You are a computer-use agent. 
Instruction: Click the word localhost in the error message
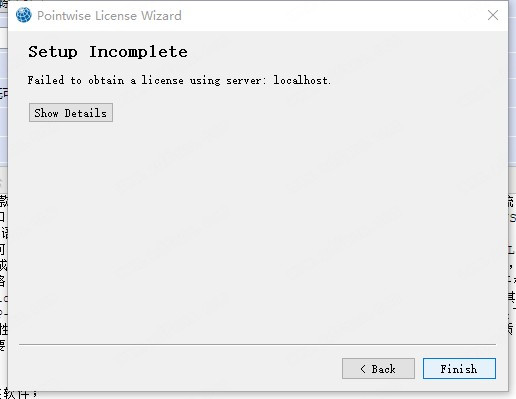click(302, 80)
